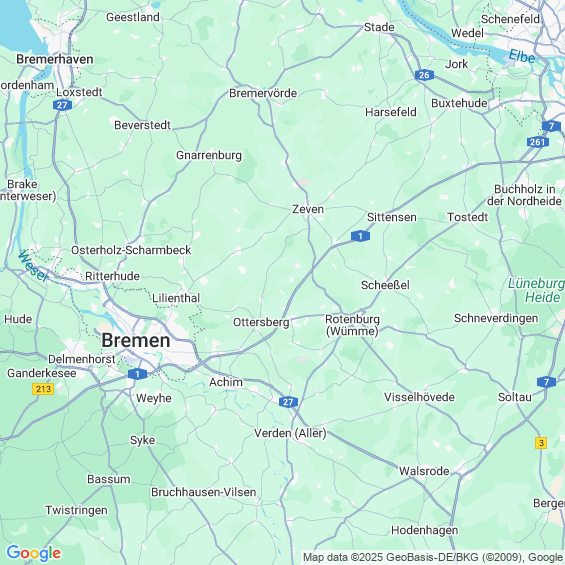Click the A7 shield near Soltau

[546, 382]
